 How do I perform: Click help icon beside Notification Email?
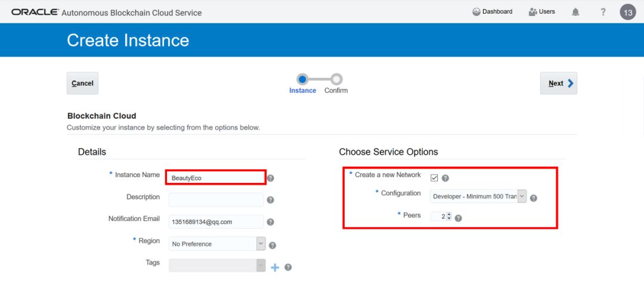(x=270, y=222)
